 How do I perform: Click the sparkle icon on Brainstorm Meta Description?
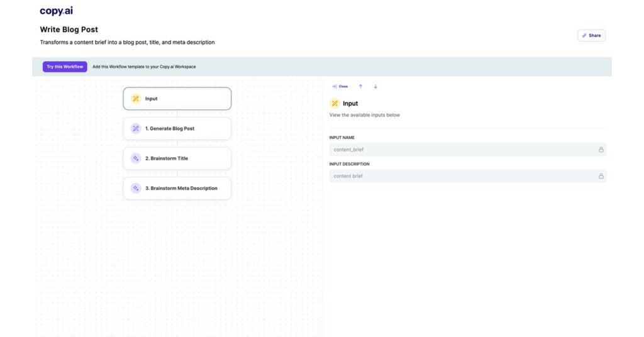coord(136,188)
